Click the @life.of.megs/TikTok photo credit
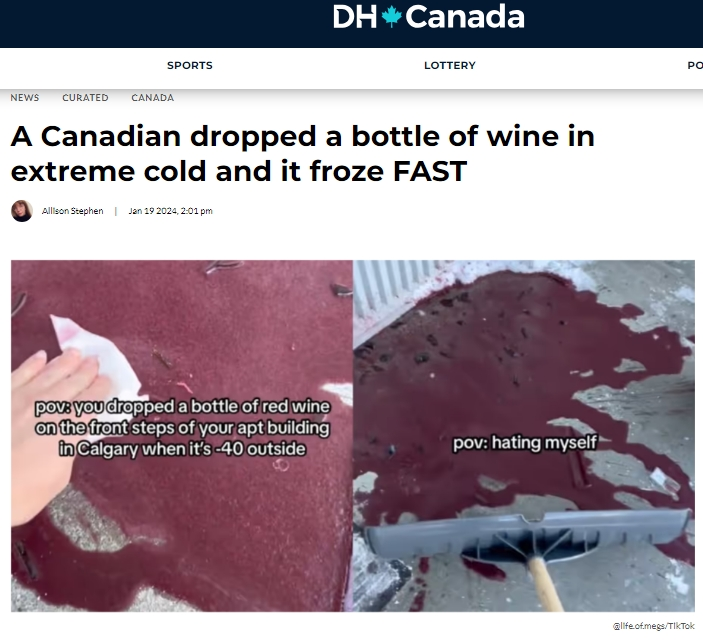 pyautogui.click(x=653, y=626)
